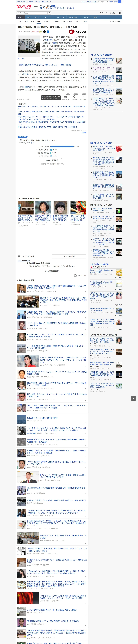Select the 地域 category
The width and height of the screenshot is (138, 644).
(x=85, y=21)
